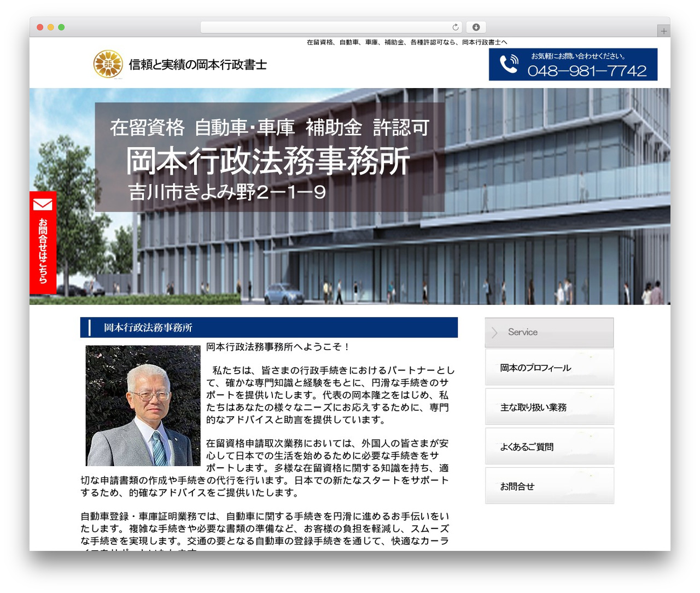700x593 pixels.
Task: Click the browser address bar
Action: [331, 27]
